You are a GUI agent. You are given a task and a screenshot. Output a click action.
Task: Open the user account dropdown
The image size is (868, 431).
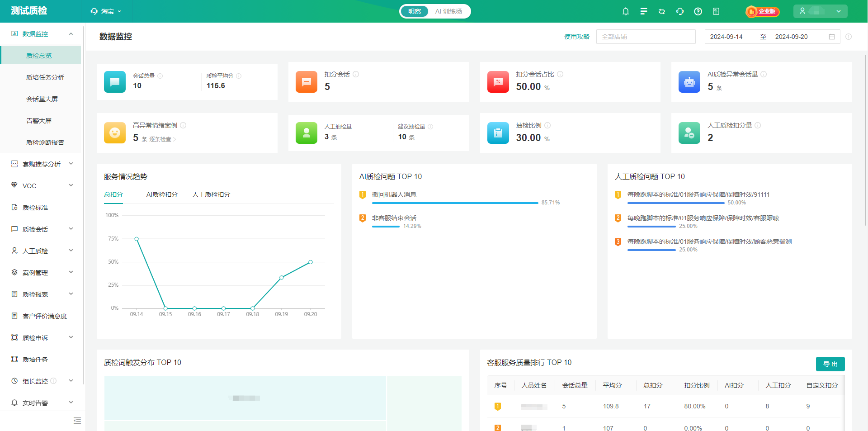(x=820, y=11)
